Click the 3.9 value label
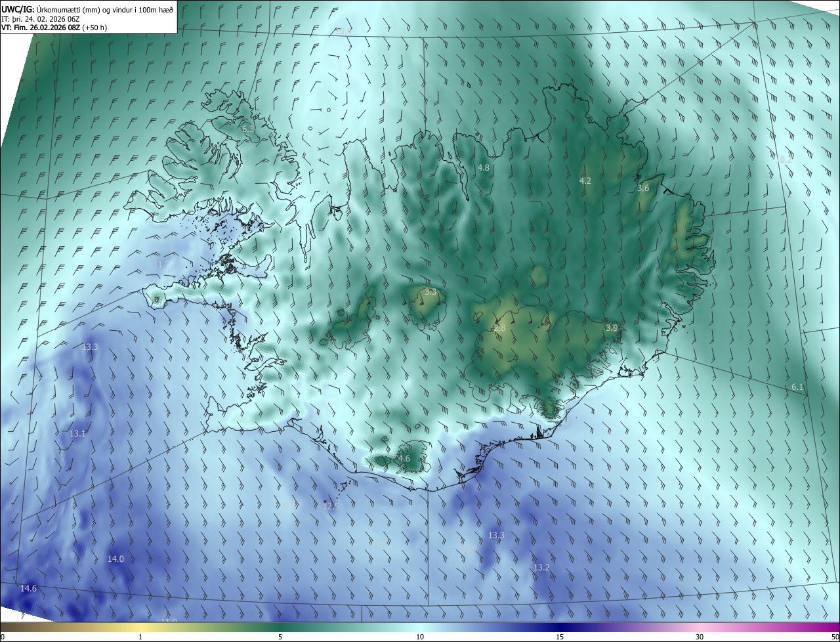Viewport: 840px width, 642px height. click(x=612, y=328)
